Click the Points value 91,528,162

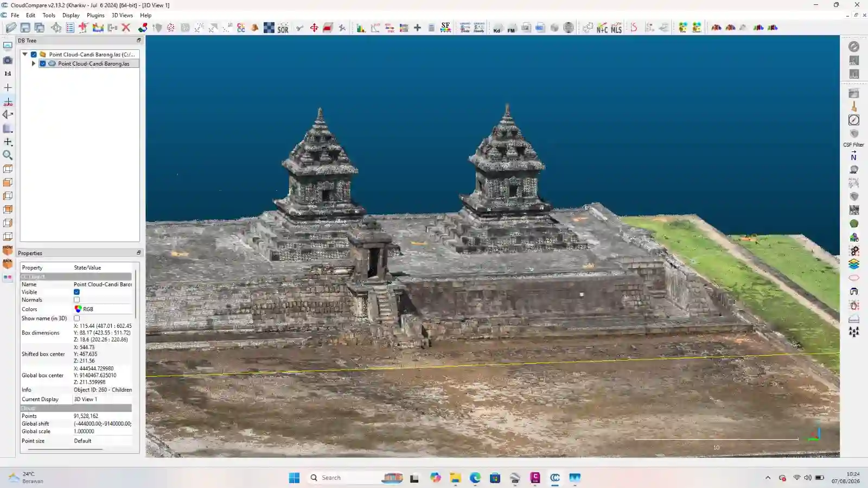point(86,416)
